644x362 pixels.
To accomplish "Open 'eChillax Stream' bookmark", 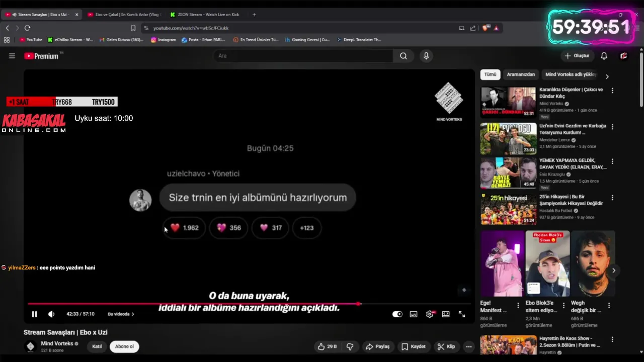I will click(x=70, y=40).
